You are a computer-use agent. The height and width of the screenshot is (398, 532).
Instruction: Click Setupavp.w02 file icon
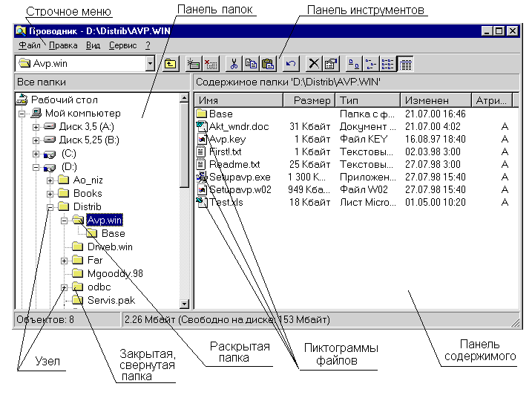[202, 189]
